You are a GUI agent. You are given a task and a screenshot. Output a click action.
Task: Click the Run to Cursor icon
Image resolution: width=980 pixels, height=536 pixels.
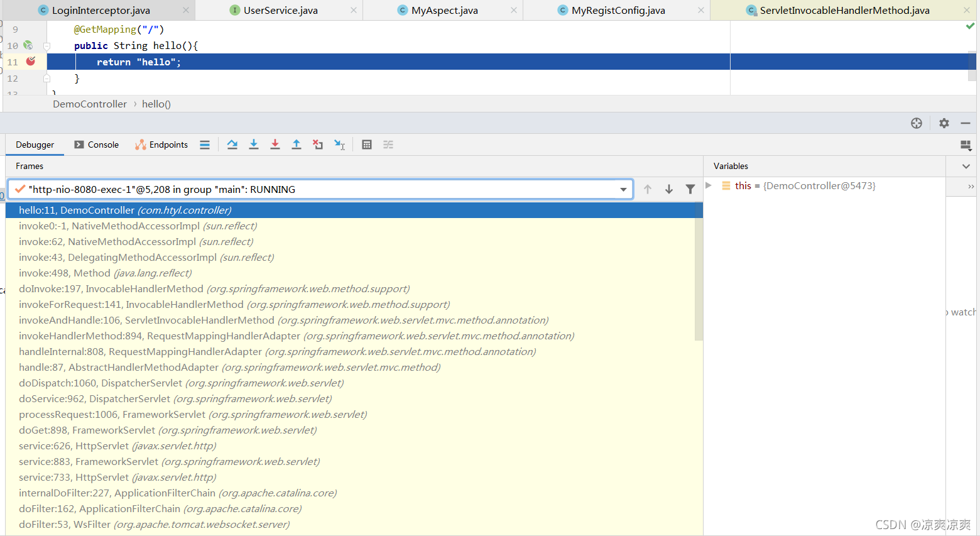pyautogui.click(x=339, y=145)
